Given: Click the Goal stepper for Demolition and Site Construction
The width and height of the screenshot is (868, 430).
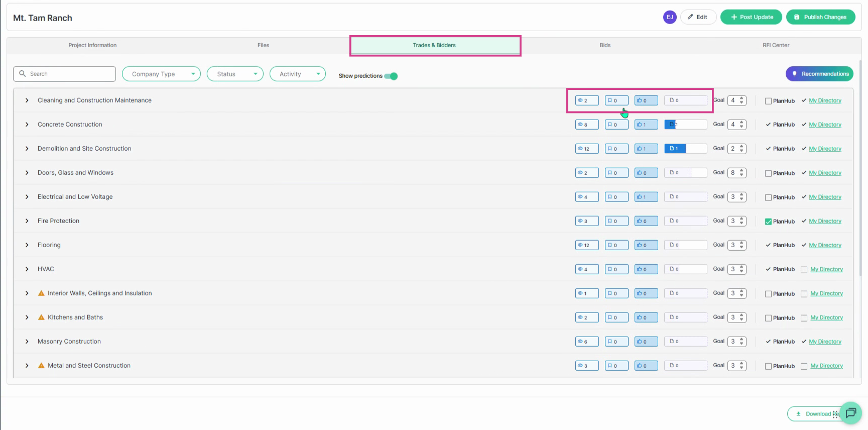Looking at the screenshot, I should pos(737,149).
